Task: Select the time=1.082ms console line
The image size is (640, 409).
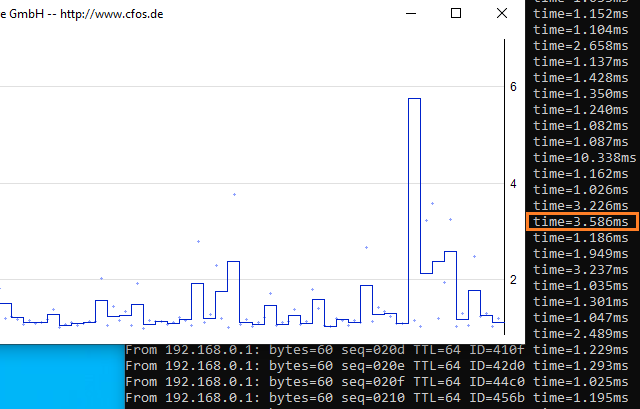Action: click(x=580, y=126)
